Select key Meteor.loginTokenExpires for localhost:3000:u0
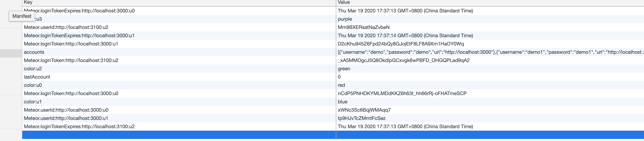644x141 pixels. coord(79,11)
